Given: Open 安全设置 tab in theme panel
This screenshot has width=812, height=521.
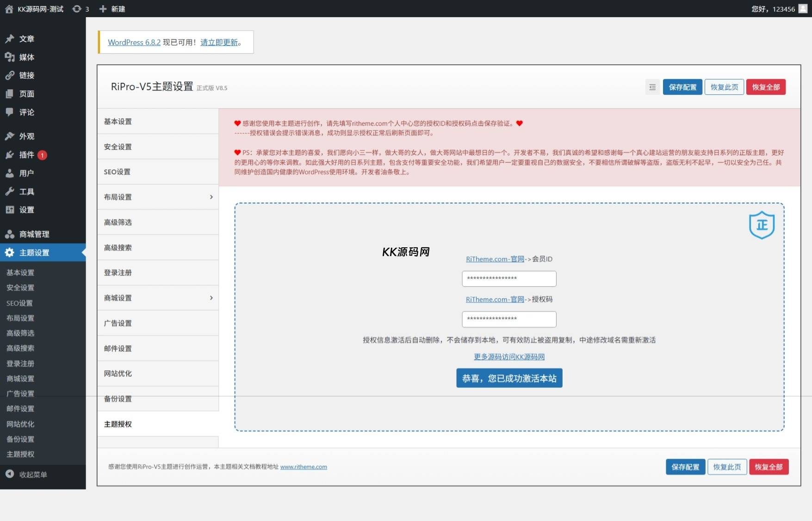Looking at the screenshot, I should (x=158, y=147).
